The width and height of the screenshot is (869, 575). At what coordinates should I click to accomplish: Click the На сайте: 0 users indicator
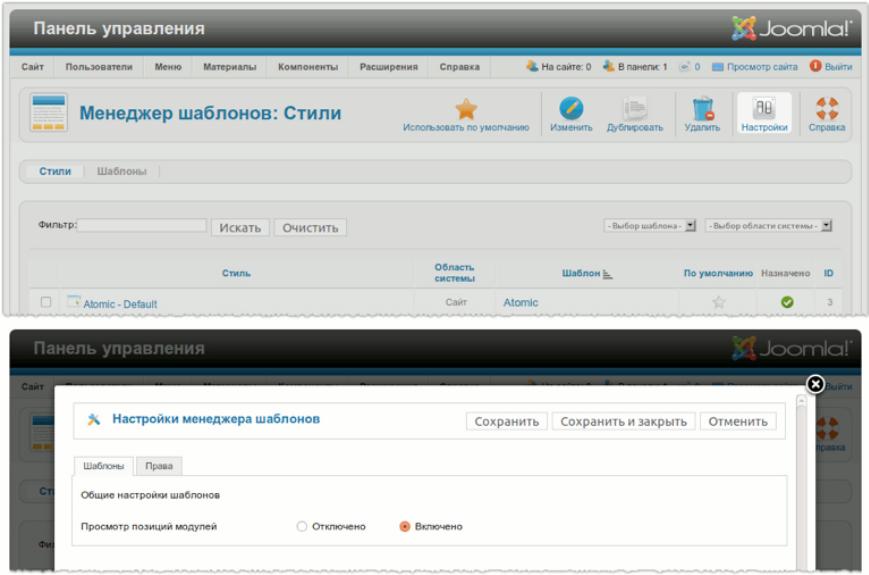(x=559, y=67)
